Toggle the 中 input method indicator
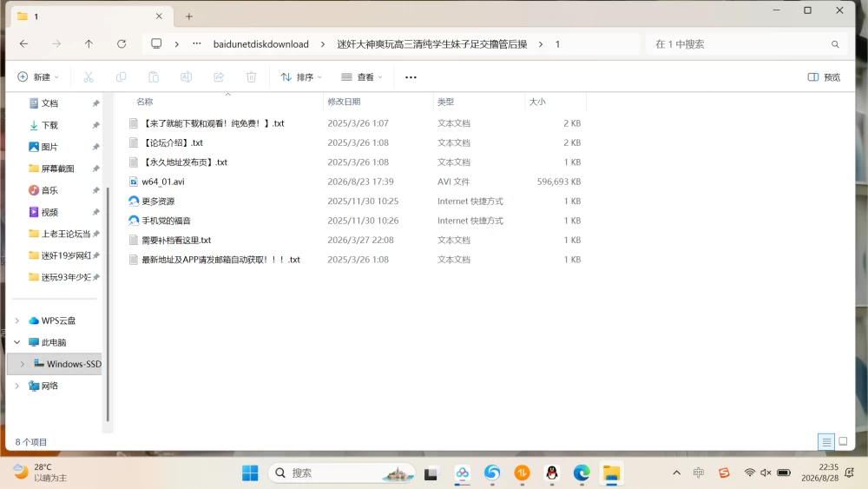Viewport: 868px width, 489px height. pyautogui.click(x=699, y=472)
